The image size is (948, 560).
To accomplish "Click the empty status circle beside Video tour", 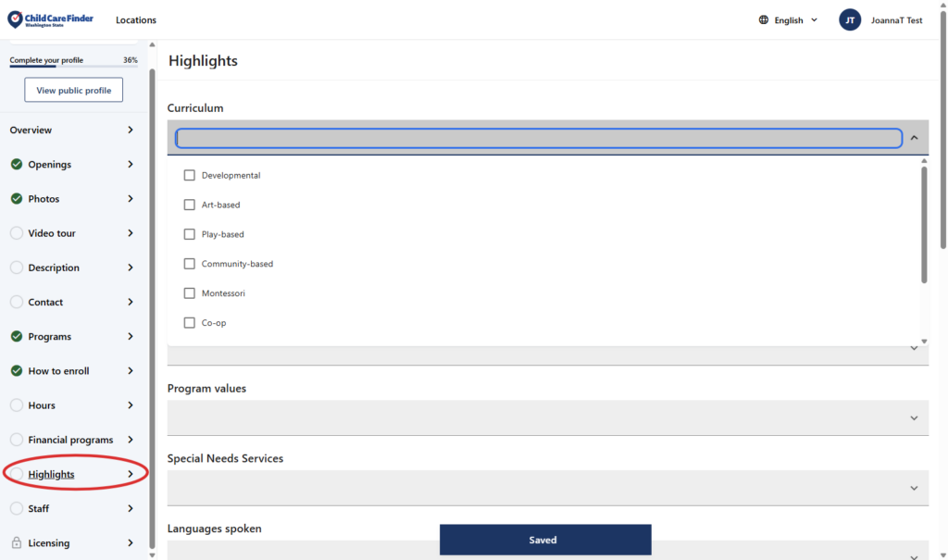I will pyautogui.click(x=17, y=233).
